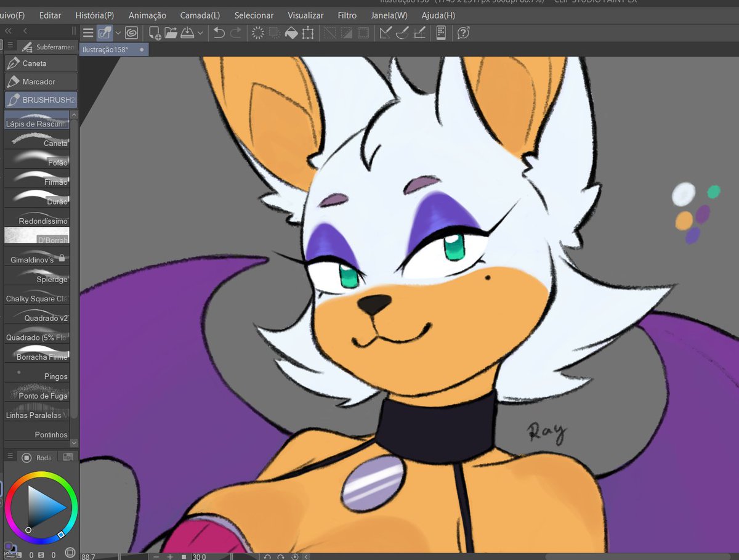
Task: Switch to the BRUSHRUSH2 tool
Action: 41,99
